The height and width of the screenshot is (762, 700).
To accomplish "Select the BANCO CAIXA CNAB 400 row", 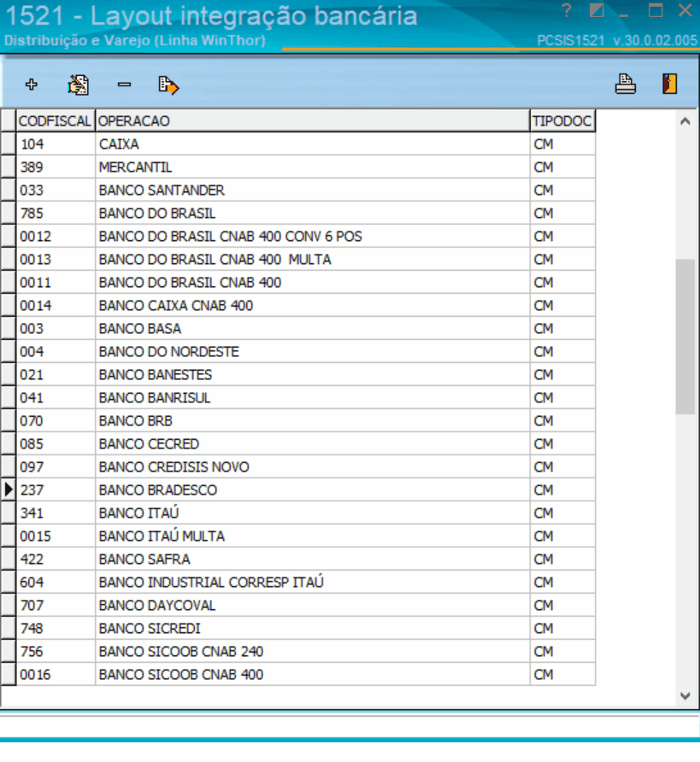I will pyautogui.click(x=297, y=306).
